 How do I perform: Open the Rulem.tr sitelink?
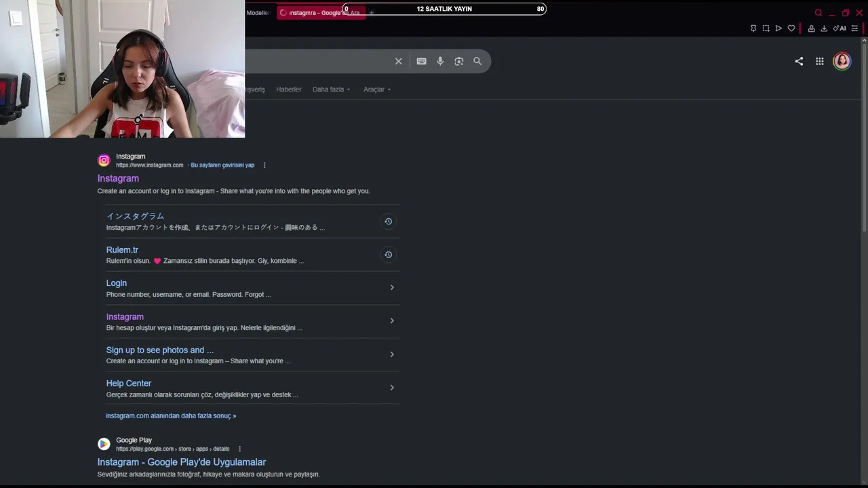coord(122,250)
